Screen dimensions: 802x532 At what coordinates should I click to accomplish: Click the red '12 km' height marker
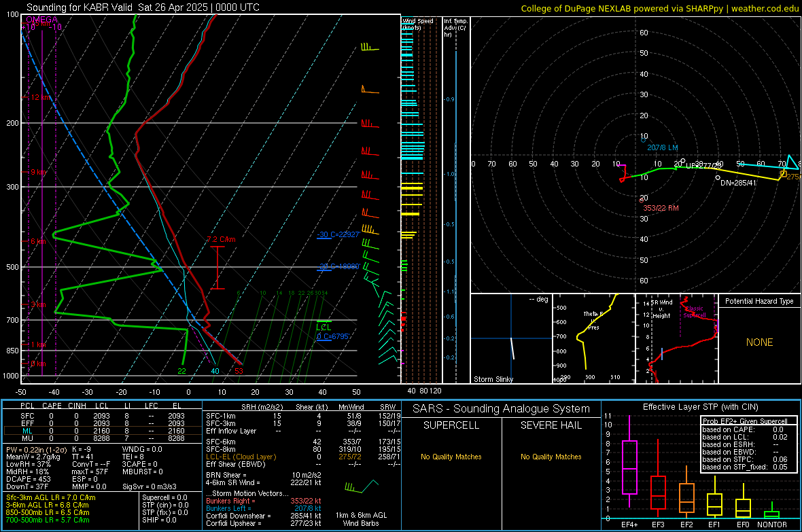[x=41, y=97]
